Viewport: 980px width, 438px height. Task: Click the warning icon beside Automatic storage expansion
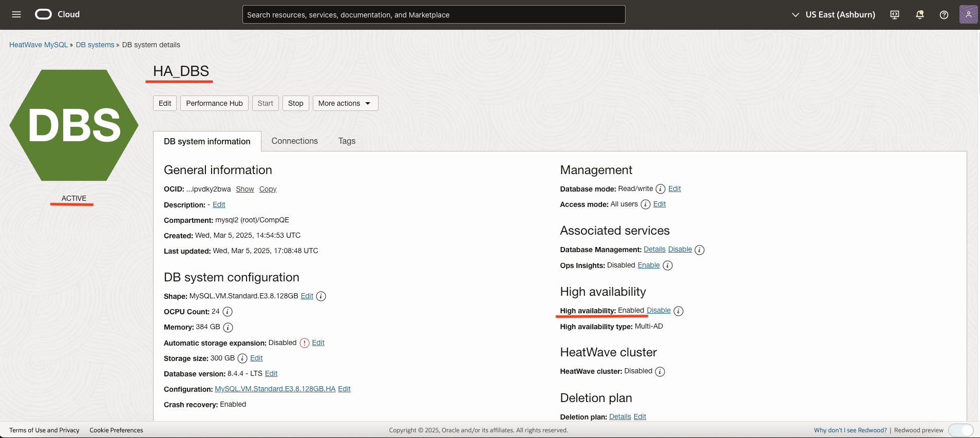pyautogui.click(x=305, y=343)
